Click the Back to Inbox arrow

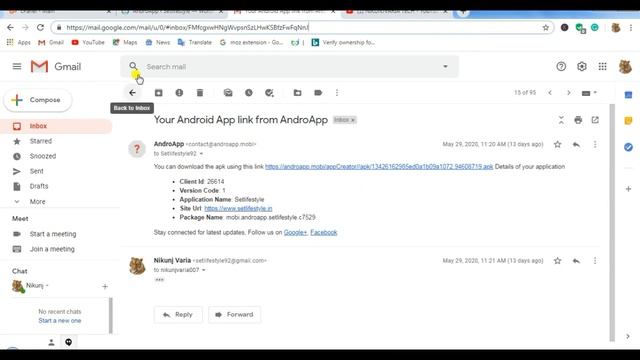pos(132,93)
